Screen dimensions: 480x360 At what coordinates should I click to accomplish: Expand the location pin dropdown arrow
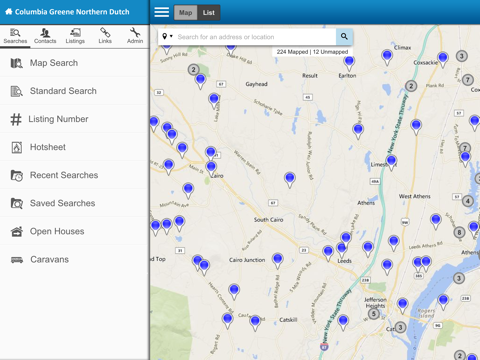coord(171,36)
